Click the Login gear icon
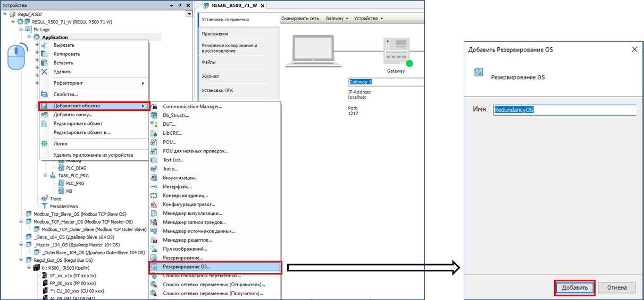The width and height of the screenshot is (644, 300). coord(45,144)
